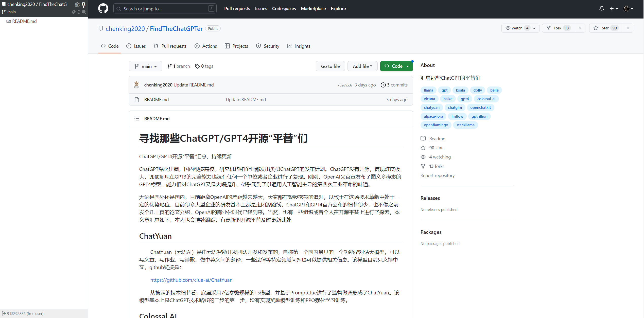Switch to the Security tab
Viewport: 644px width, 318px height.
coord(268,46)
